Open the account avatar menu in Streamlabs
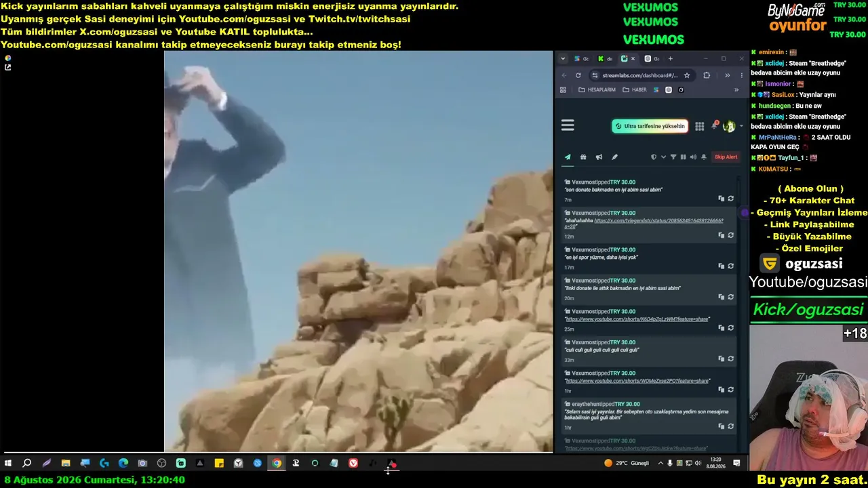The width and height of the screenshot is (868, 488). 729,126
